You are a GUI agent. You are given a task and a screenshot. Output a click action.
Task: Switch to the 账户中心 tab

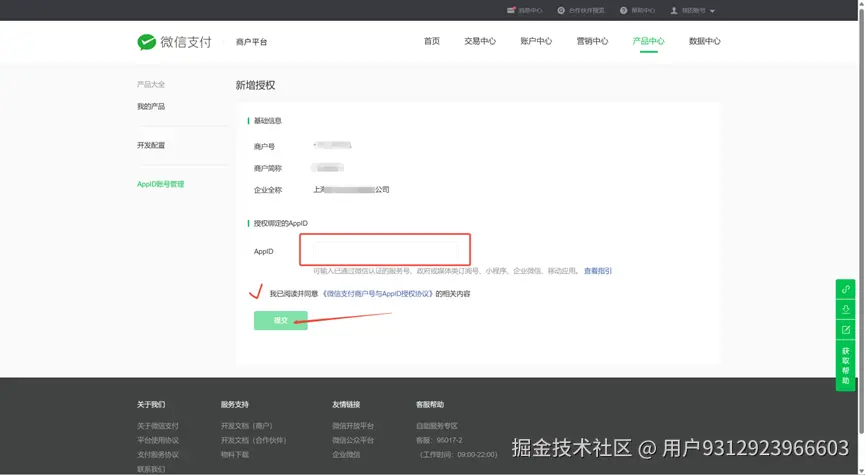pos(536,41)
